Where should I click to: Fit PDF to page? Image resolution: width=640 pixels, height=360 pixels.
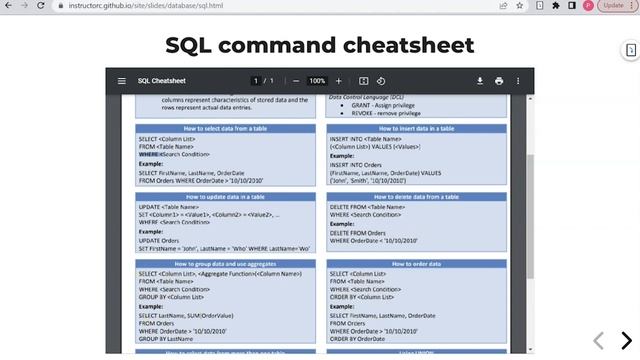point(363,81)
